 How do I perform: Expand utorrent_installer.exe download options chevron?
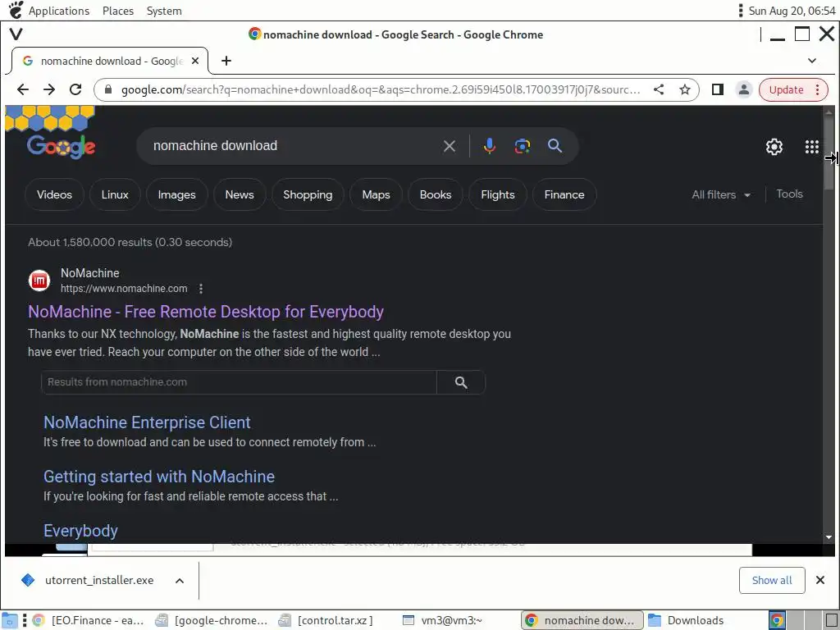(180, 581)
